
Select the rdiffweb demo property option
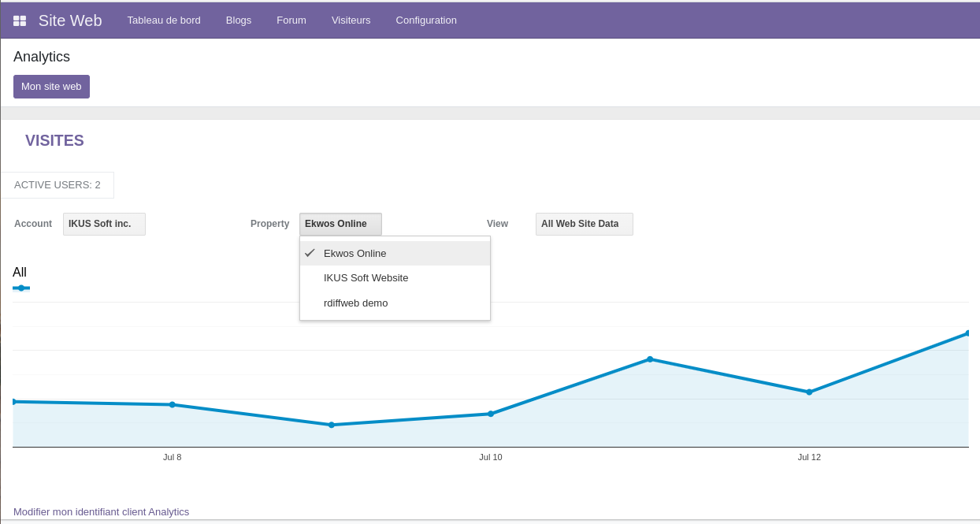pos(355,303)
